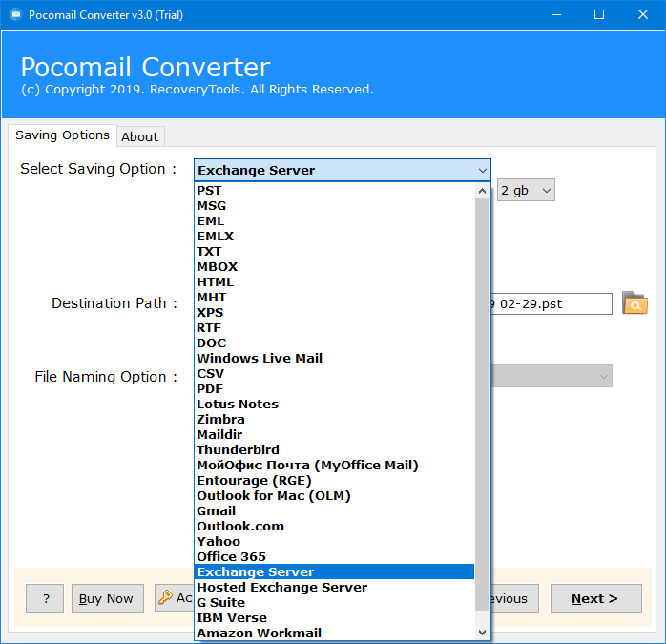Select Outlook.com as saving option
This screenshot has width=666, height=644.
[335, 527]
